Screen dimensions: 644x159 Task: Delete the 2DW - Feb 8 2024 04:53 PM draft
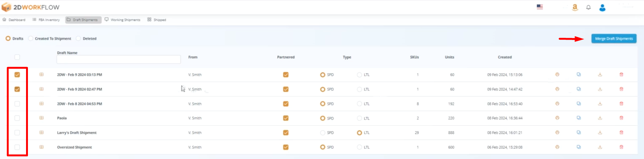coord(621,104)
